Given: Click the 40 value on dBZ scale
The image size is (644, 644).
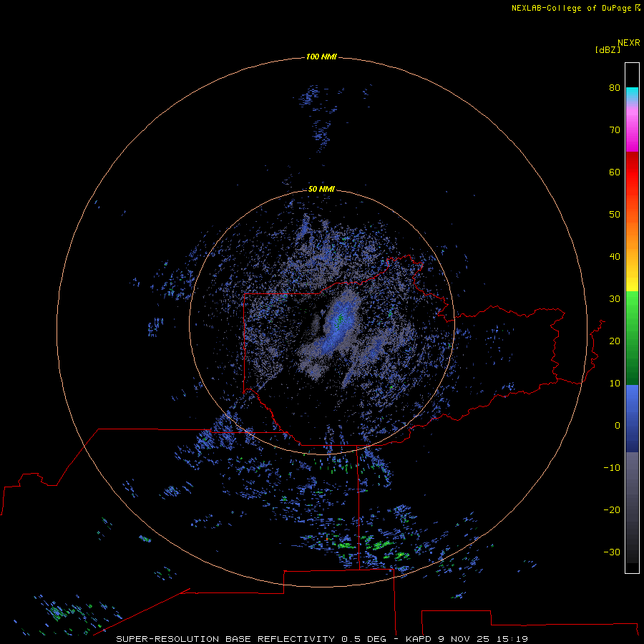Looking at the screenshot, I should pyautogui.click(x=615, y=257).
